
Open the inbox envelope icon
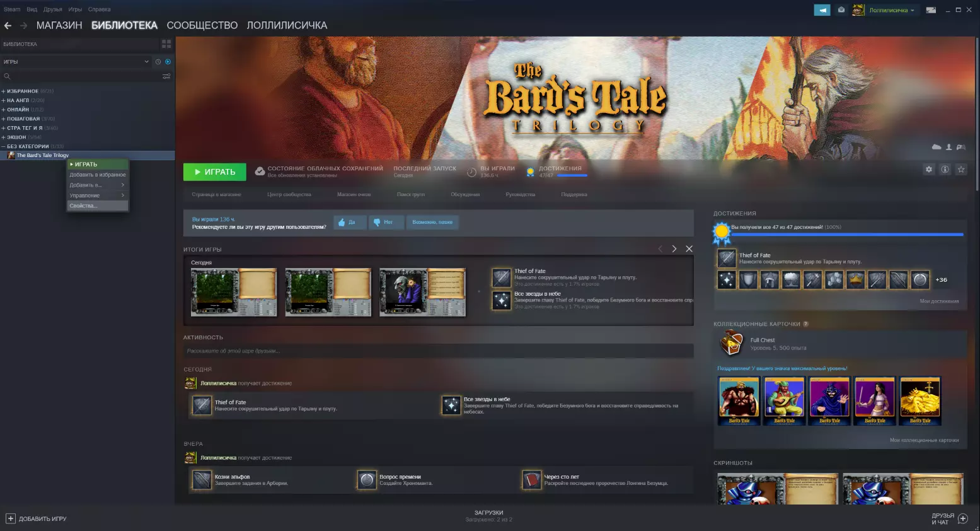(841, 10)
